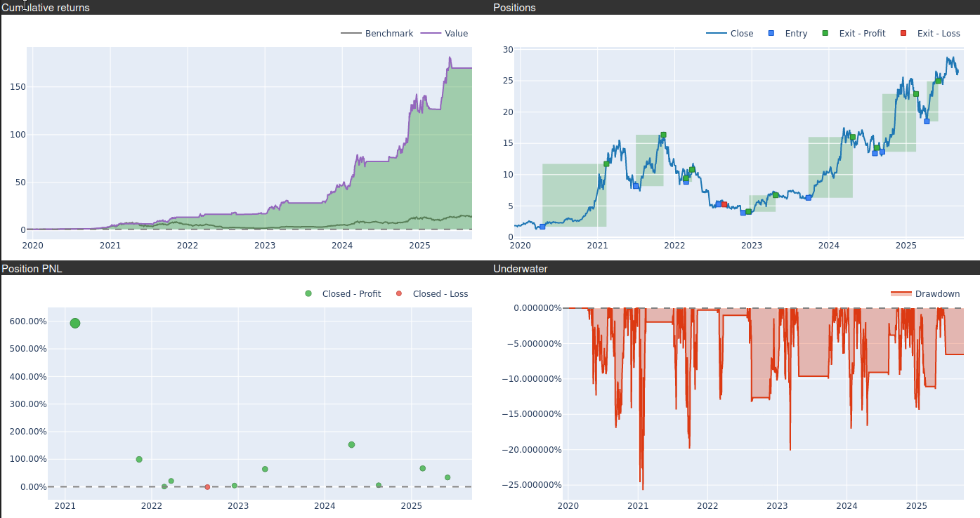980x518 pixels.
Task: Click the first blue Entry marker in 2020
Action: [542, 227]
